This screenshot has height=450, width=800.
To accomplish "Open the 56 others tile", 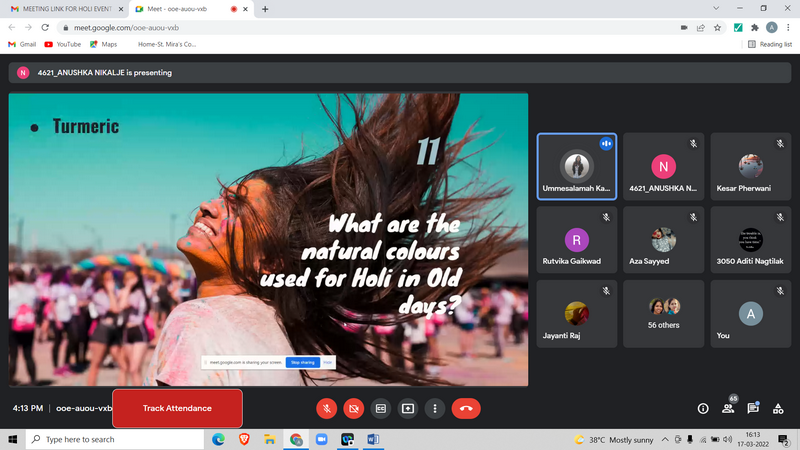I will tap(663, 314).
